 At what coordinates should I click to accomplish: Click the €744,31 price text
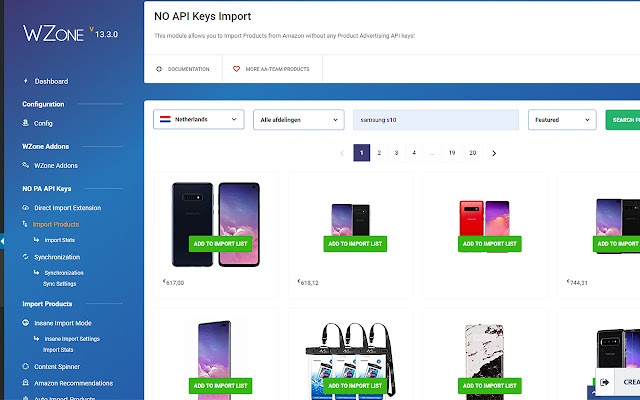(577, 282)
